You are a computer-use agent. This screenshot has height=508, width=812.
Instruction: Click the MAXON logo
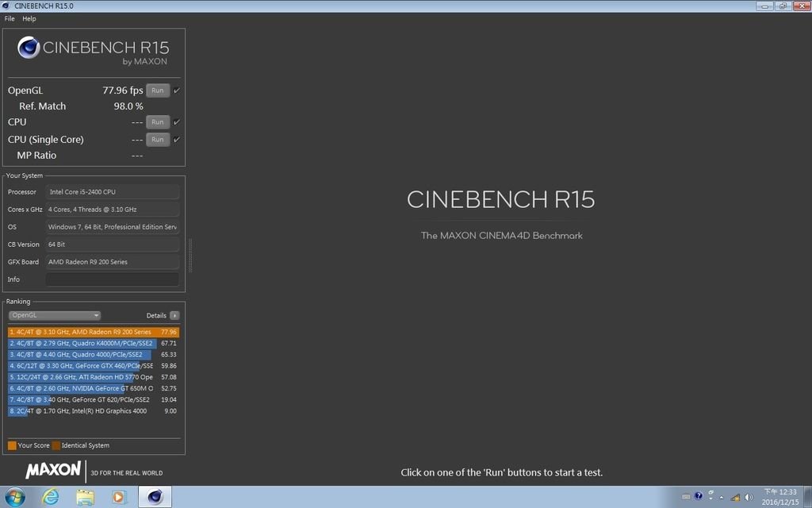[x=53, y=470]
